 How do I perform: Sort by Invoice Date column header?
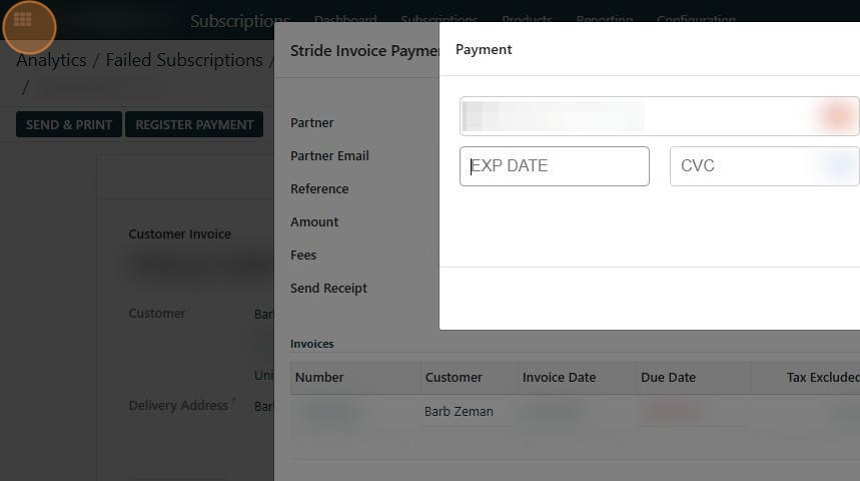(559, 377)
